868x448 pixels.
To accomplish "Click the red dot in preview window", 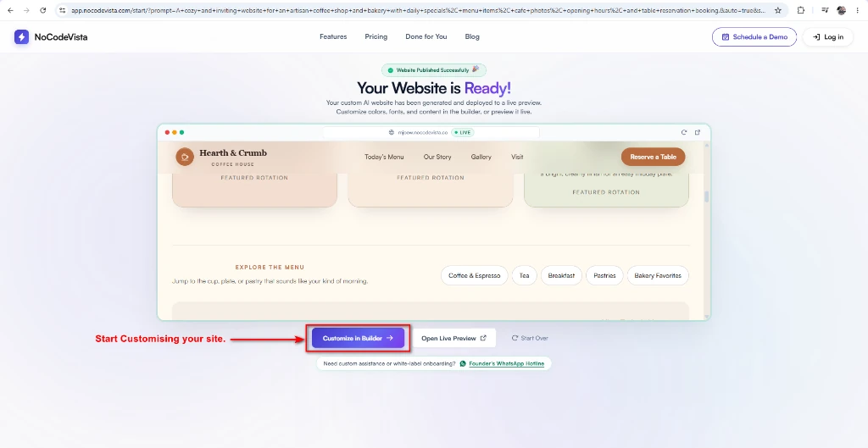I will click(167, 132).
